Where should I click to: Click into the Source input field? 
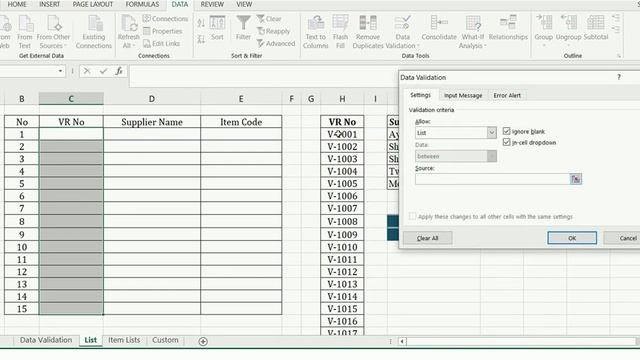[492, 179]
